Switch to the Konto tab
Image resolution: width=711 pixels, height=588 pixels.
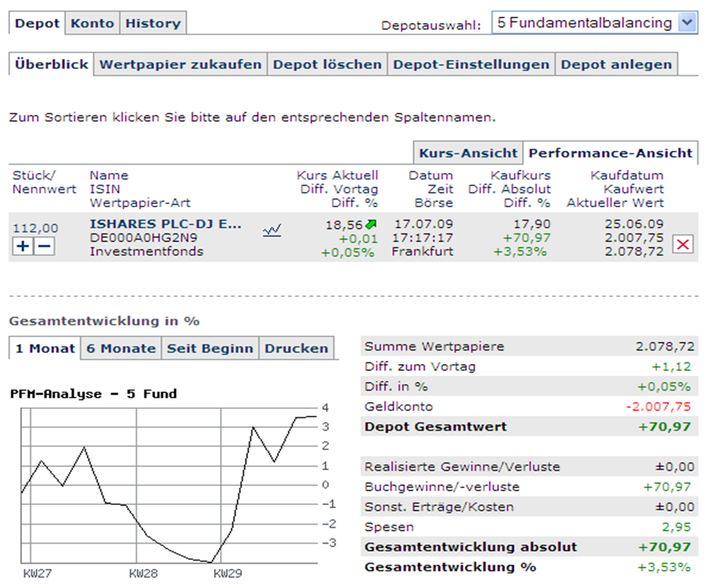(x=93, y=23)
